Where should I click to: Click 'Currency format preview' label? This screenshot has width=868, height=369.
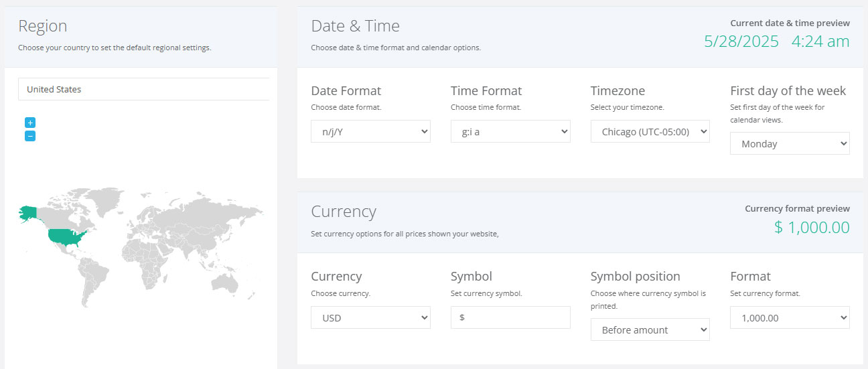[x=797, y=208]
